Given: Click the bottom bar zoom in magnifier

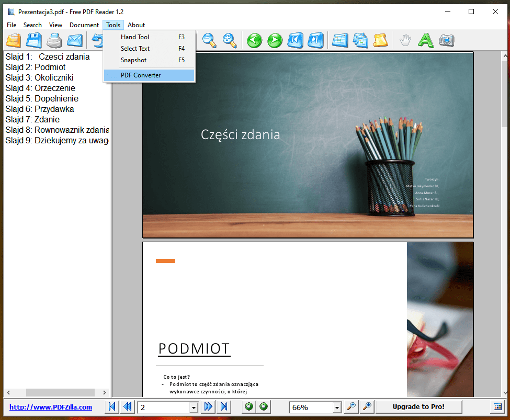Looking at the screenshot, I should [367, 406].
